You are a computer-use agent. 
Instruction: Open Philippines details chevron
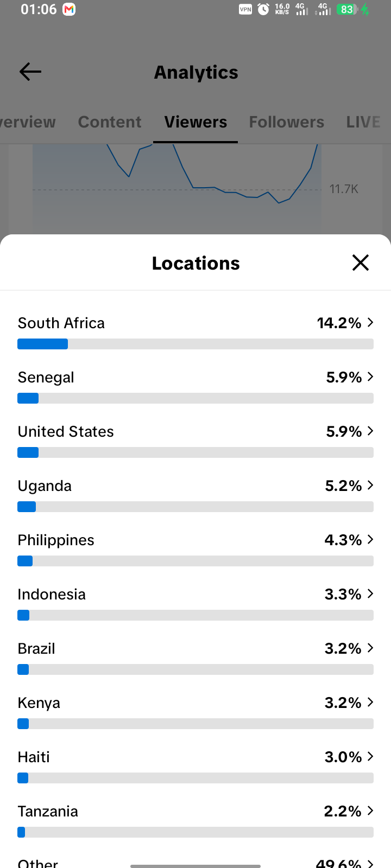[x=370, y=539]
